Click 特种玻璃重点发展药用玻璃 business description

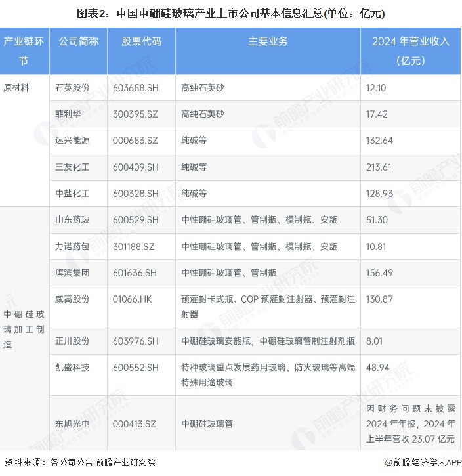click(x=268, y=375)
